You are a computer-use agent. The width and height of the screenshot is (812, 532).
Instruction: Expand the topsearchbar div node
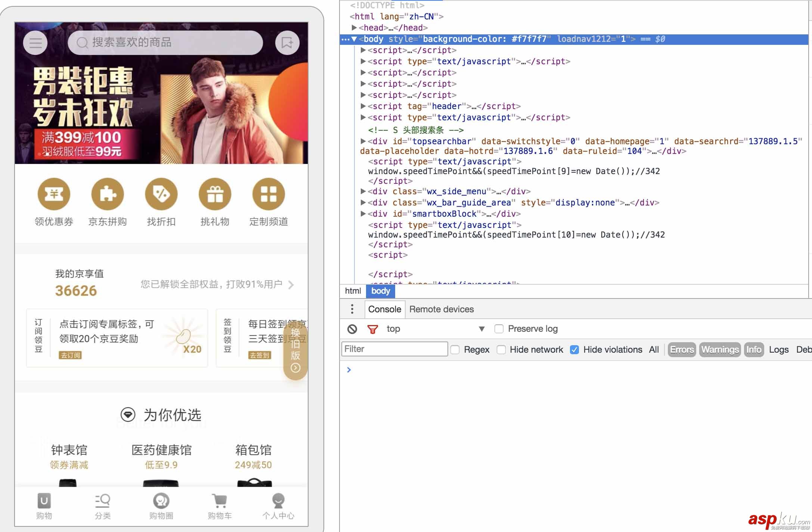[x=363, y=141]
